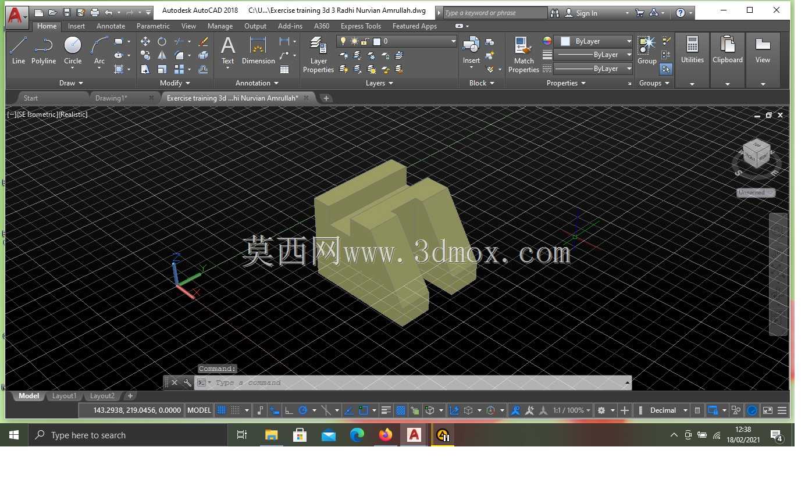Select the Line tool
Viewport: 812px width, 504px height.
coord(18,51)
